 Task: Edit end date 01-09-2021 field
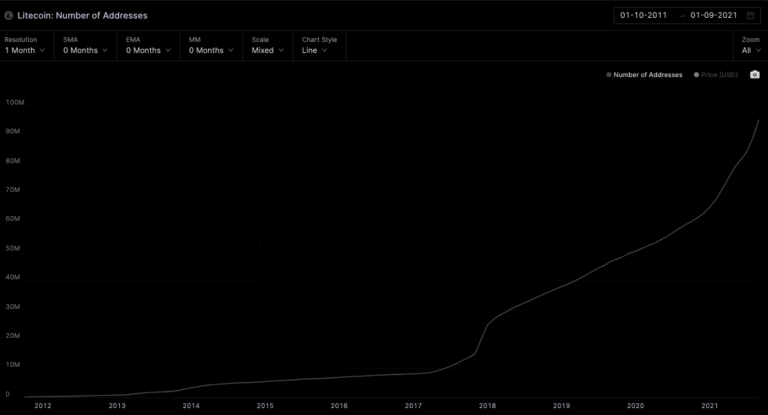coord(714,15)
